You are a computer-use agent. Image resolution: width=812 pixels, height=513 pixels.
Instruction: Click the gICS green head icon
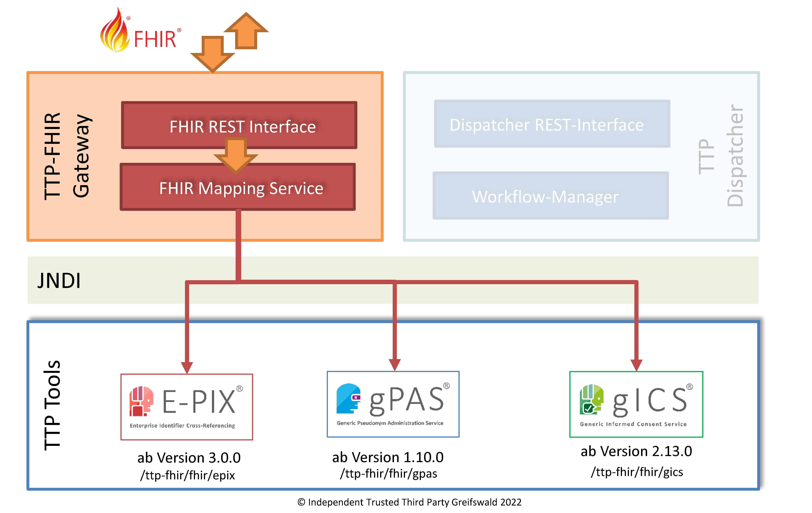[x=592, y=400]
